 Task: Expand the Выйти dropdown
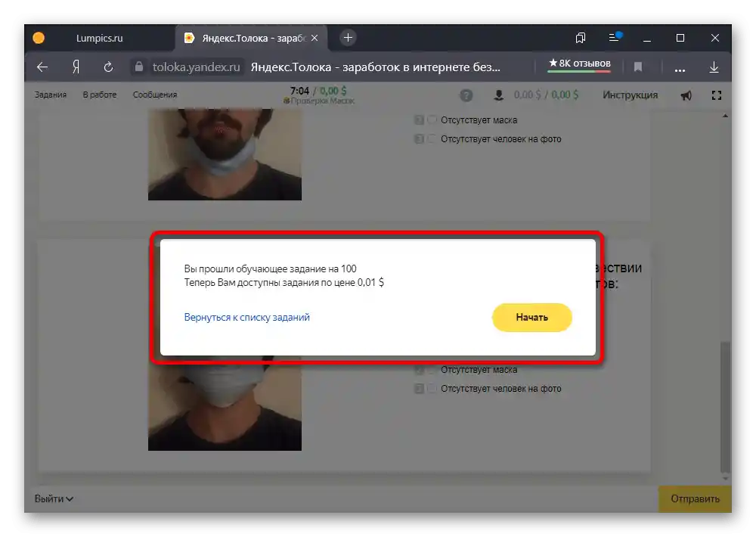[54, 498]
